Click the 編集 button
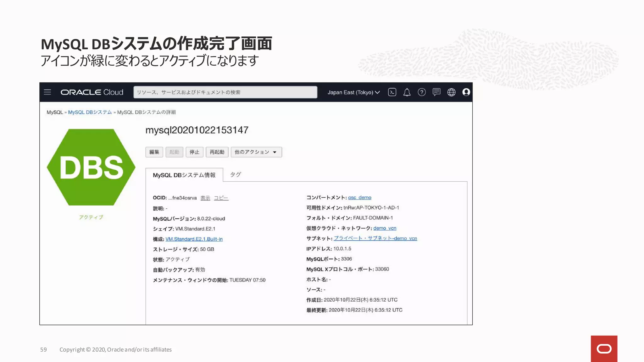This screenshot has height=362, width=644. tap(154, 152)
